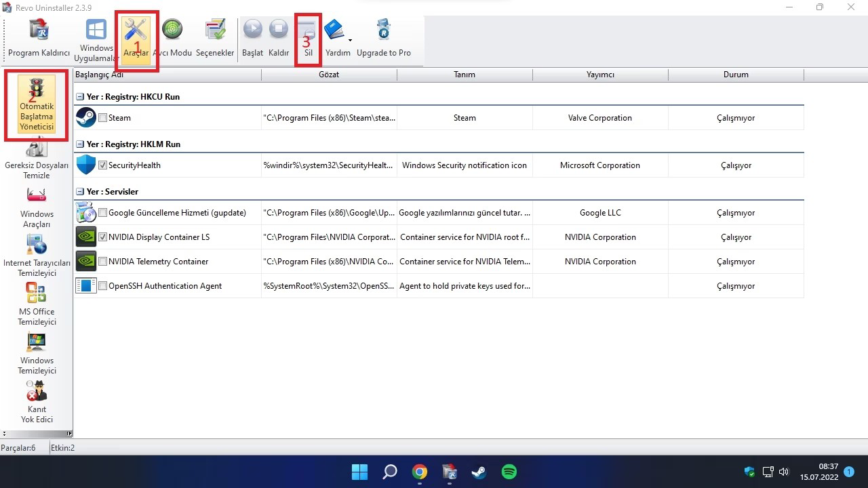Select the OpenSSH Authentication Agent name
Screen dimensions: 868x488
click(x=165, y=286)
